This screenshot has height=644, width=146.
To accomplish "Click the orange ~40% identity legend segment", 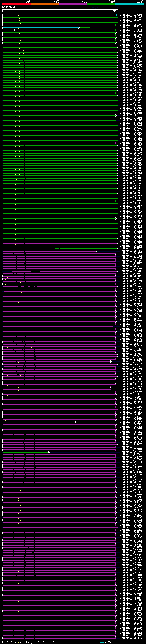I will click(45, 4).
